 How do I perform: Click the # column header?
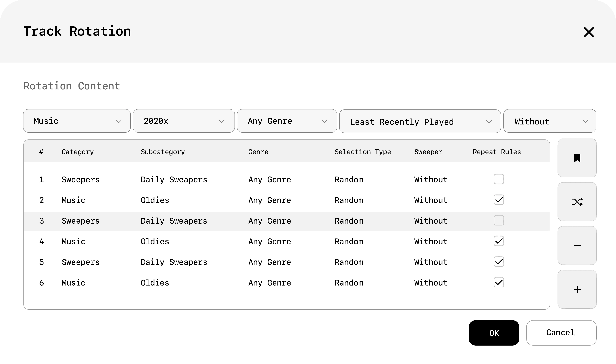pyautogui.click(x=41, y=152)
